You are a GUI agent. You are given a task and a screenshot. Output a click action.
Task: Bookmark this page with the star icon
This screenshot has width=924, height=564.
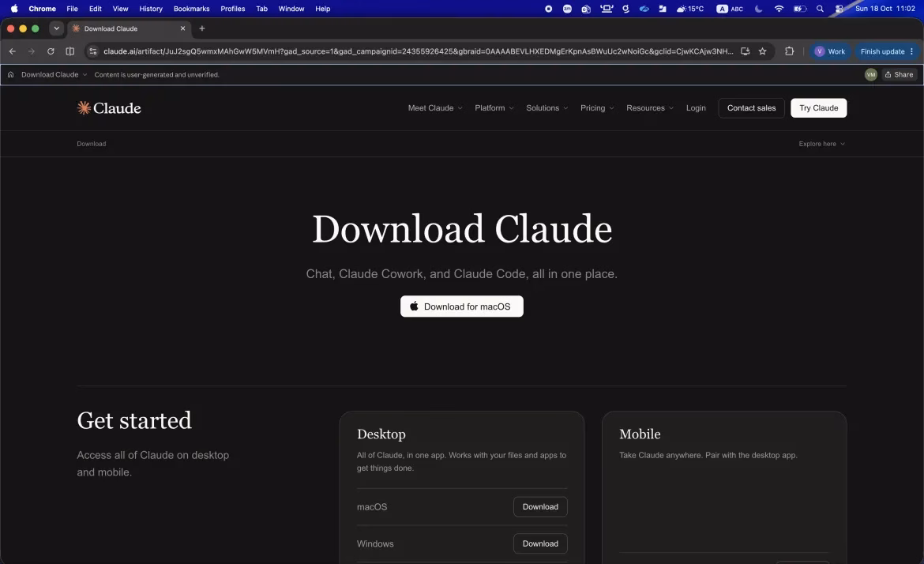coord(762,51)
